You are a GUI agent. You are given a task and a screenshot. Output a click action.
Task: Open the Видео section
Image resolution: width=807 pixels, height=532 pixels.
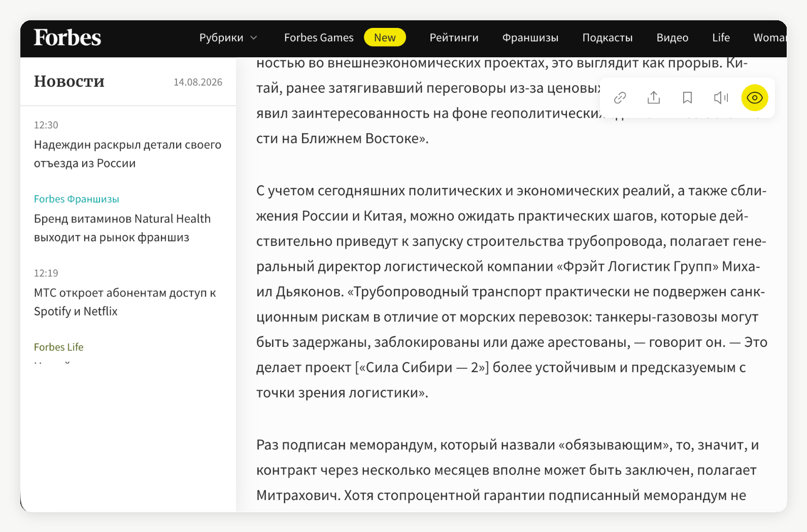[672, 38]
